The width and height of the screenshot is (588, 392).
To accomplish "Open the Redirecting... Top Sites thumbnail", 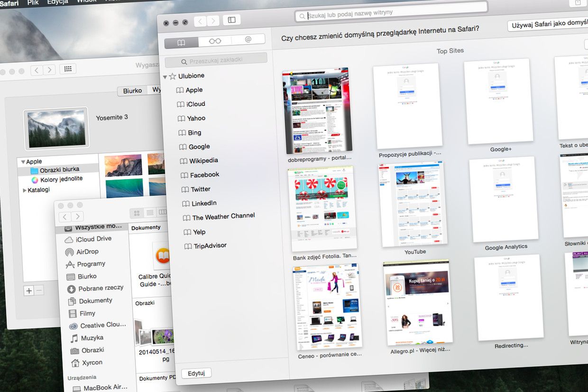I will pyautogui.click(x=510, y=298).
